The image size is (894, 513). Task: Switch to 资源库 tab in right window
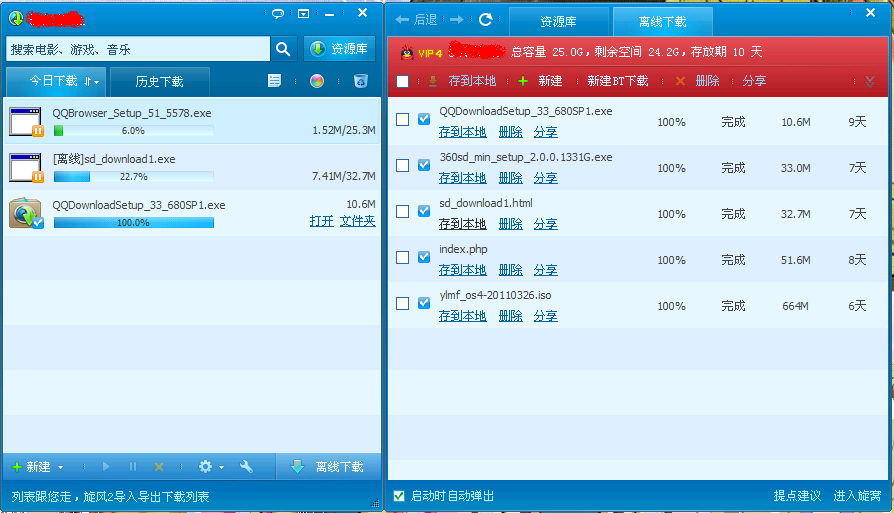(x=558, y=22)
